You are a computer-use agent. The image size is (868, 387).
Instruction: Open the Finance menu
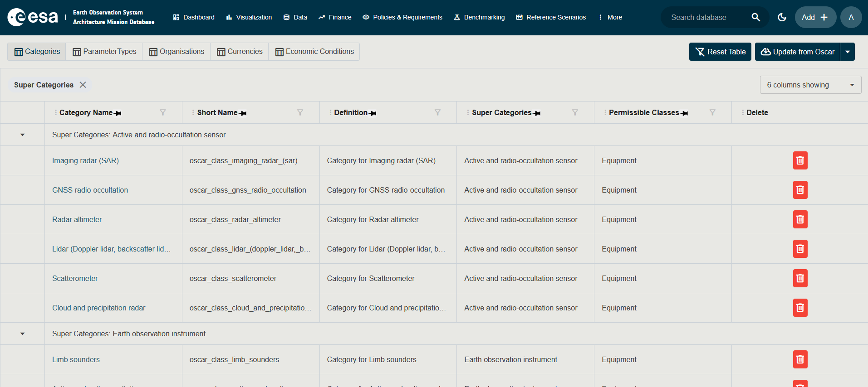pos(335,17)
